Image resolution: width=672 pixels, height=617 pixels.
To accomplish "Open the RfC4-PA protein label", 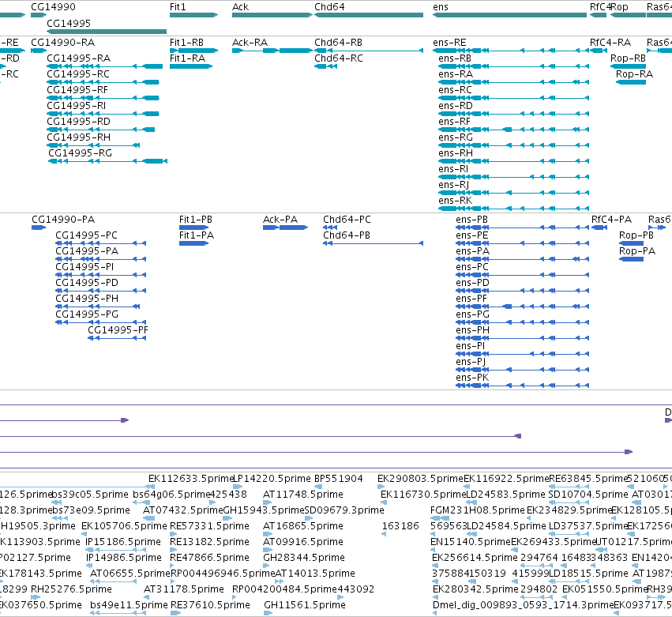I will pyautogui.click(x=611, y=220).
